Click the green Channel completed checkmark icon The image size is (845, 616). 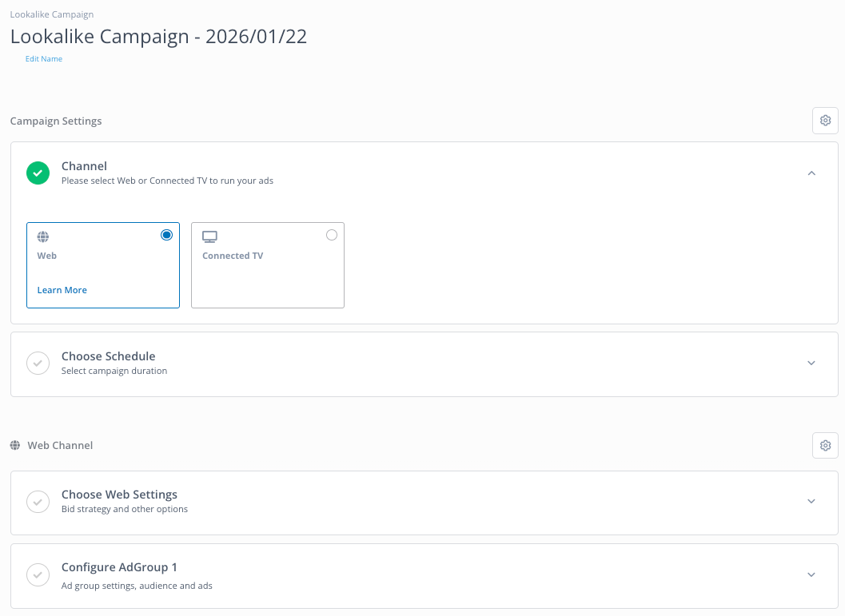38,173
